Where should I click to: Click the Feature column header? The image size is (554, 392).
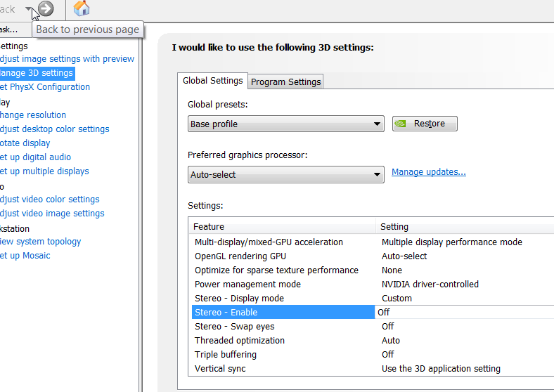click(x=283, y=227)
